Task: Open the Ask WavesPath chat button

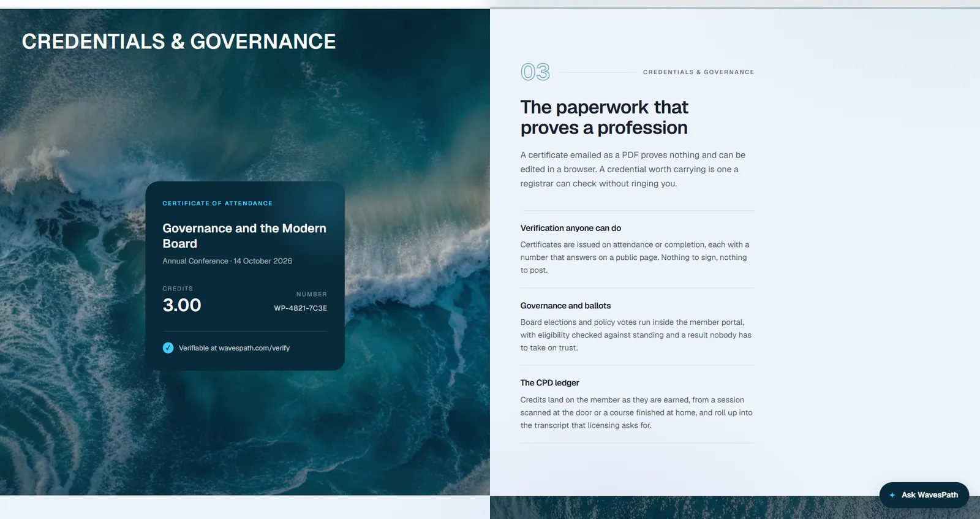Action: coord(924,495)
